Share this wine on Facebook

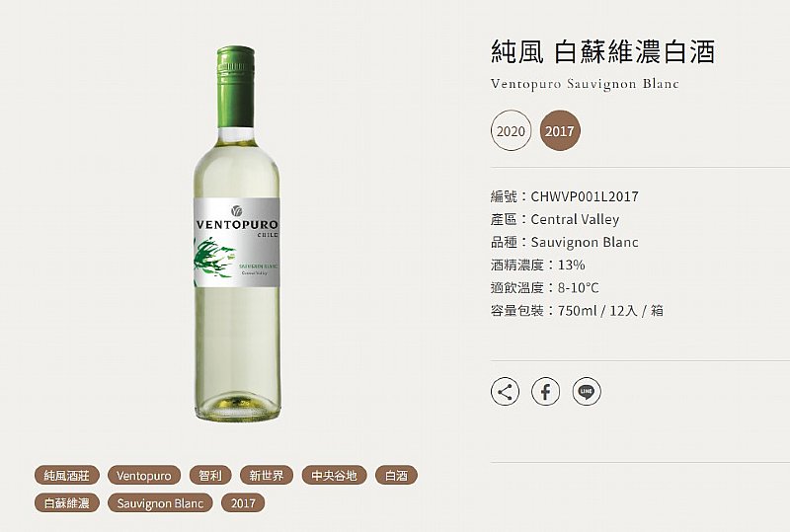point(546,392)
